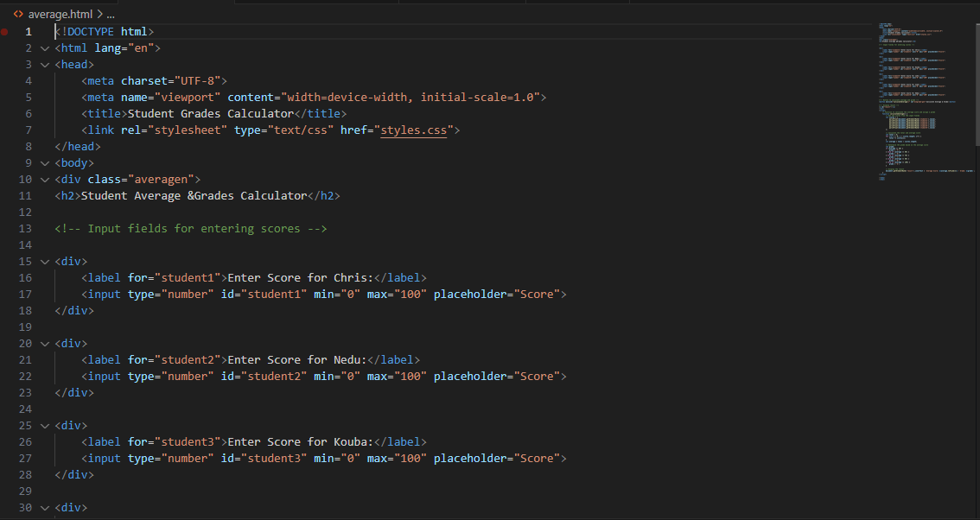Click the 'stylesheet' rel value on line 7
This screenshot has width=980, height=520.
(188, 130)
